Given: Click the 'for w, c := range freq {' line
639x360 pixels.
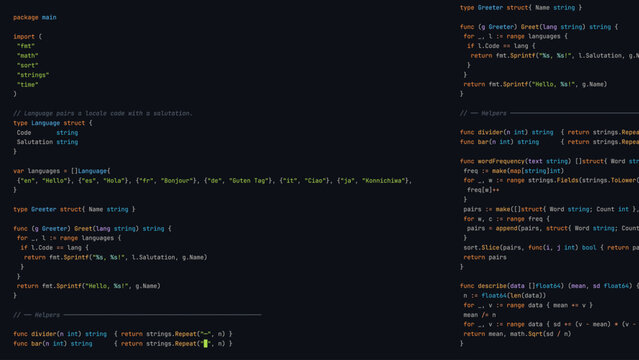Looking at the screenshot, I should (506, 219).
